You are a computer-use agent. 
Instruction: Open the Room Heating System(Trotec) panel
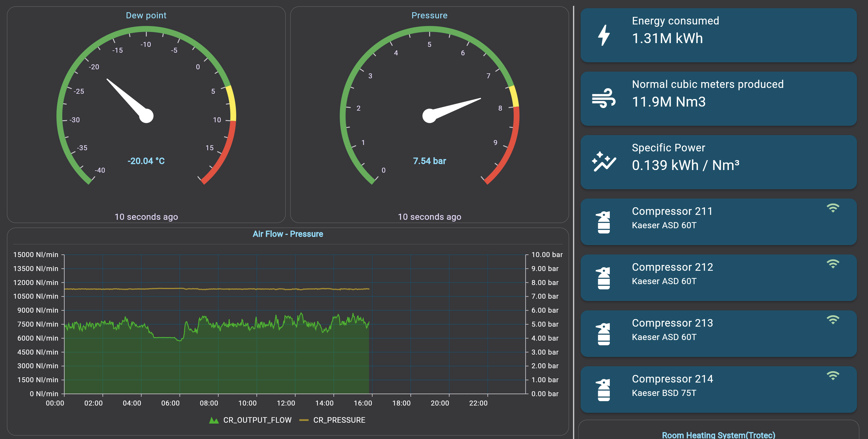[718, 435]
